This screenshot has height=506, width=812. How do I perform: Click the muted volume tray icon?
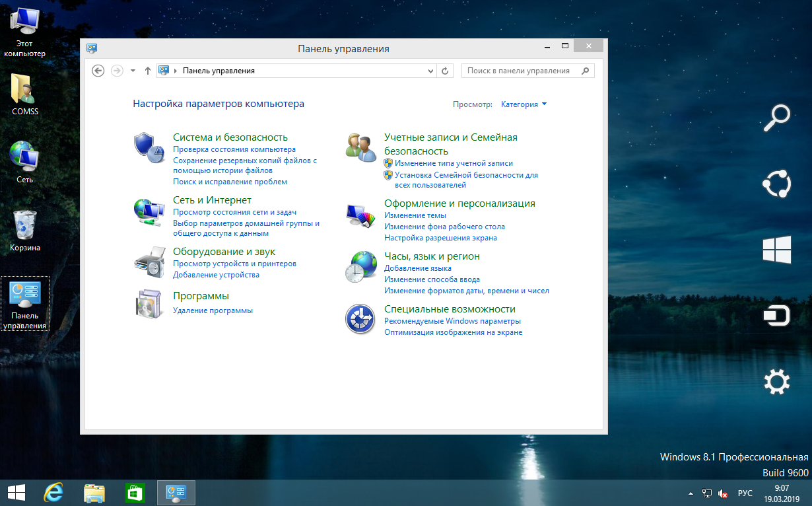(x=723, y=493)
